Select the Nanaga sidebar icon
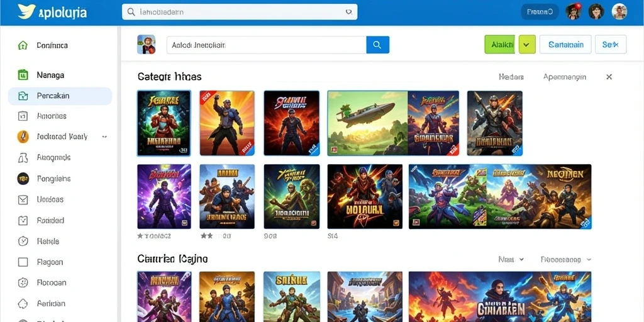 [23, 75]
